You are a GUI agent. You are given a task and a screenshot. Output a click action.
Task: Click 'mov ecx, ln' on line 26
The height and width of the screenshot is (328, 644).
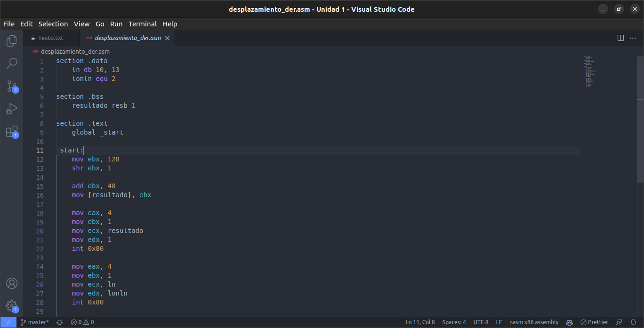point(94,284)
